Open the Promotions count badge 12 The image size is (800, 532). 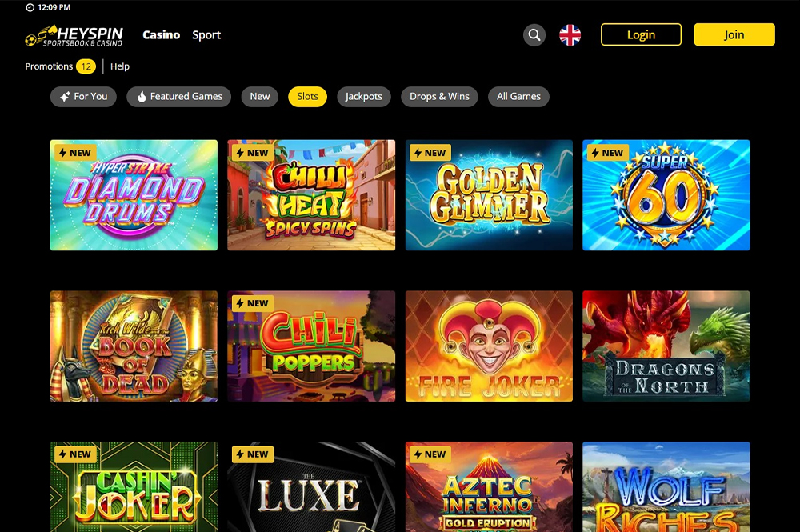tap(86, 66)
